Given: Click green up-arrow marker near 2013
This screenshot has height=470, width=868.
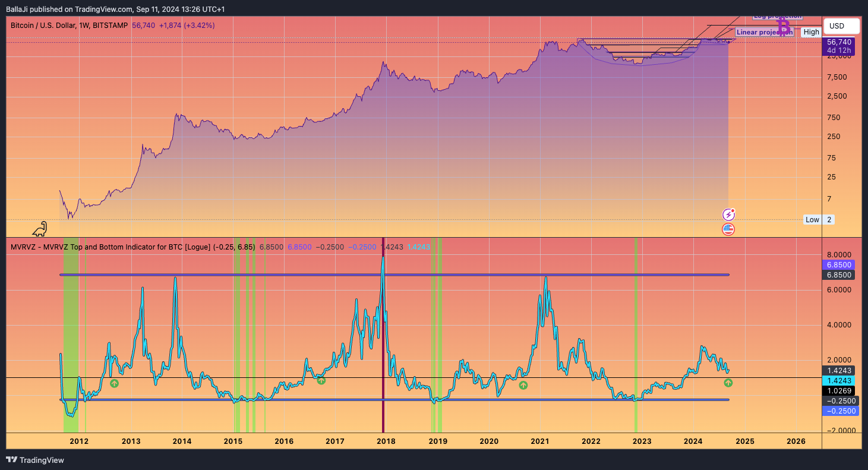Looking at the screenshot, I should coord(114,383).
